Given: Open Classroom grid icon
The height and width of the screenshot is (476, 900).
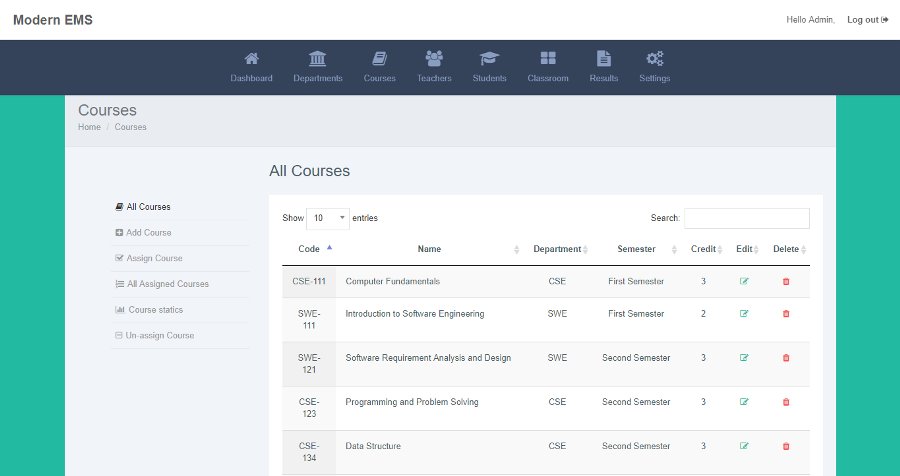Looking at the screenshot, I should click(548, 58).
